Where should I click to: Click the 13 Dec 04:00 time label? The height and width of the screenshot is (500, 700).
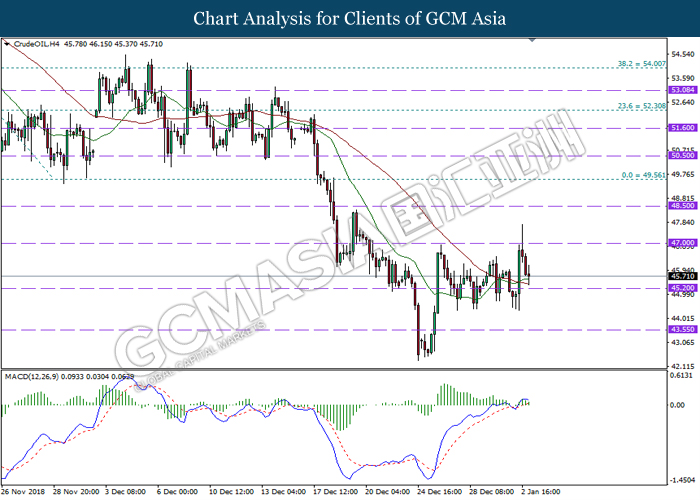[283, 492]
